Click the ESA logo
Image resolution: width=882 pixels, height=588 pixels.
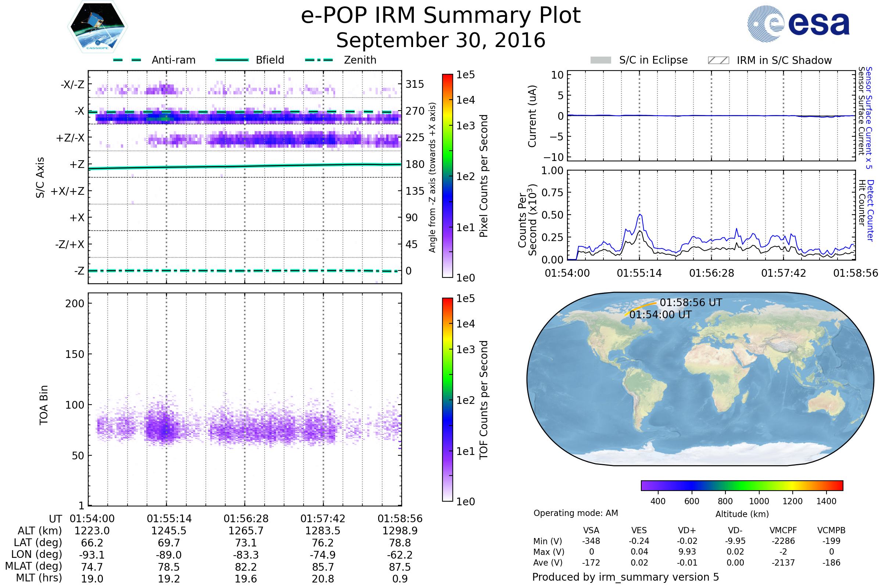[798, 23]
